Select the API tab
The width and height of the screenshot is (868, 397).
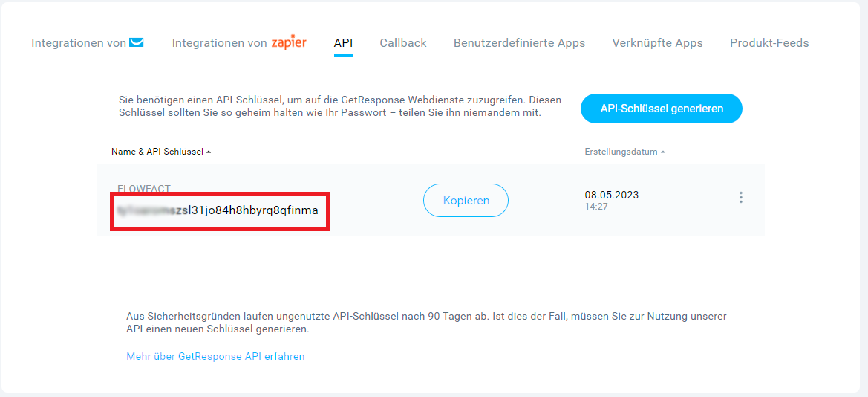pyautogui.click(x=343, y=42)
